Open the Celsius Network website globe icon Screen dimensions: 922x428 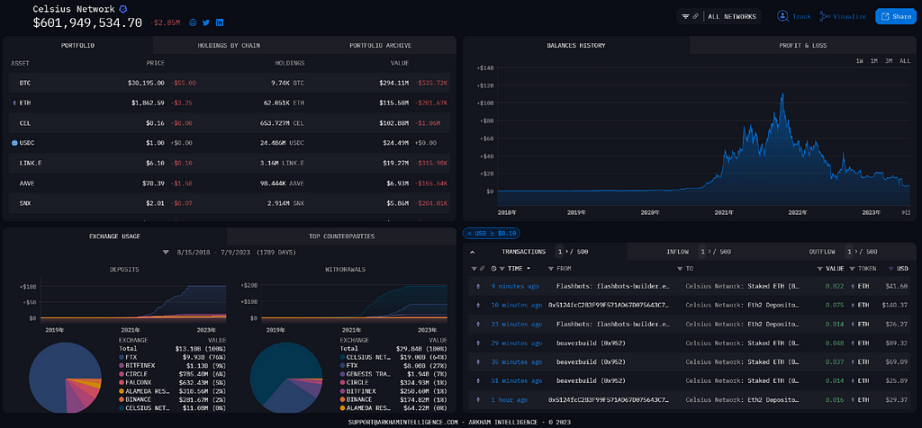[x=192, y=22]
